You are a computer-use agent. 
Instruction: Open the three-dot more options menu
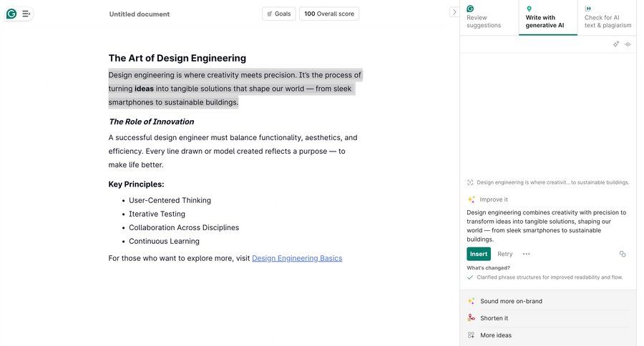pos(526,254)
